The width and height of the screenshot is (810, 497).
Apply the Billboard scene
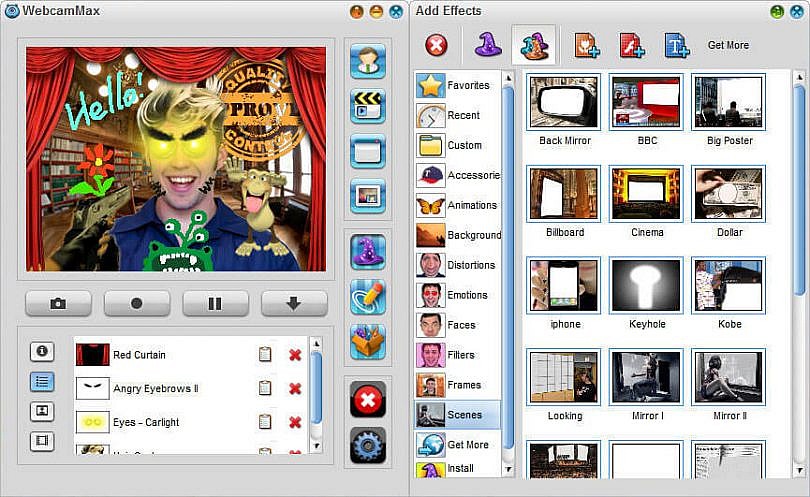pyautogui.click(x=564, y=194)
